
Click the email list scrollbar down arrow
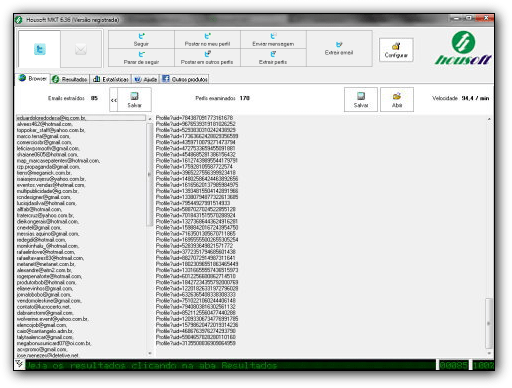coord(150,353)
